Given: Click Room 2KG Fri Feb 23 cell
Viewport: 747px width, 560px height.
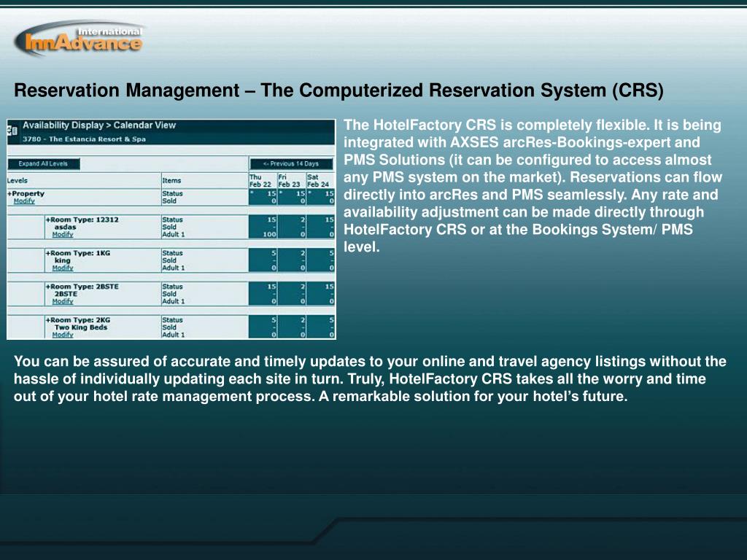Looking at the screenshot, I should point(292,327).
